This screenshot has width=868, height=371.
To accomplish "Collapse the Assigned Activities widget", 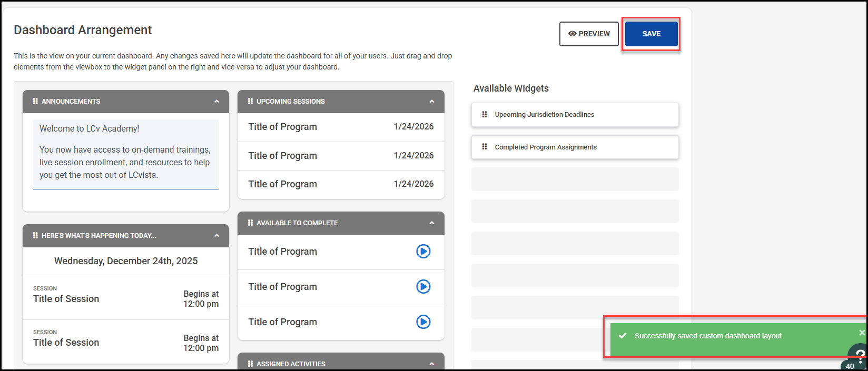I will [432, 364].
